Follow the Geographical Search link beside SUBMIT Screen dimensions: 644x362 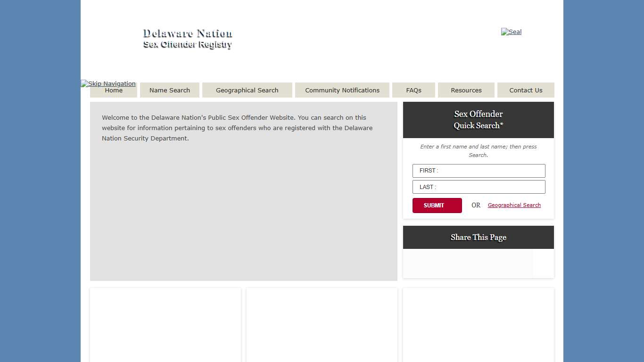coord(514,205)
